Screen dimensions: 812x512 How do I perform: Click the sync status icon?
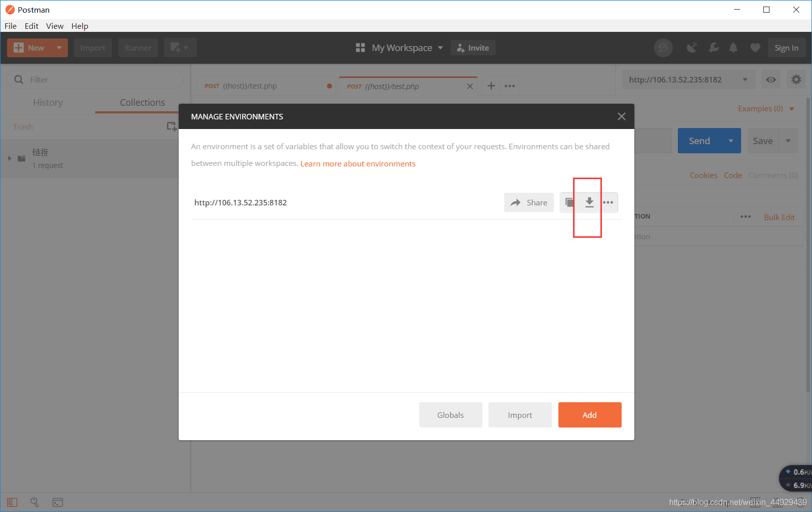pos(663,48)
